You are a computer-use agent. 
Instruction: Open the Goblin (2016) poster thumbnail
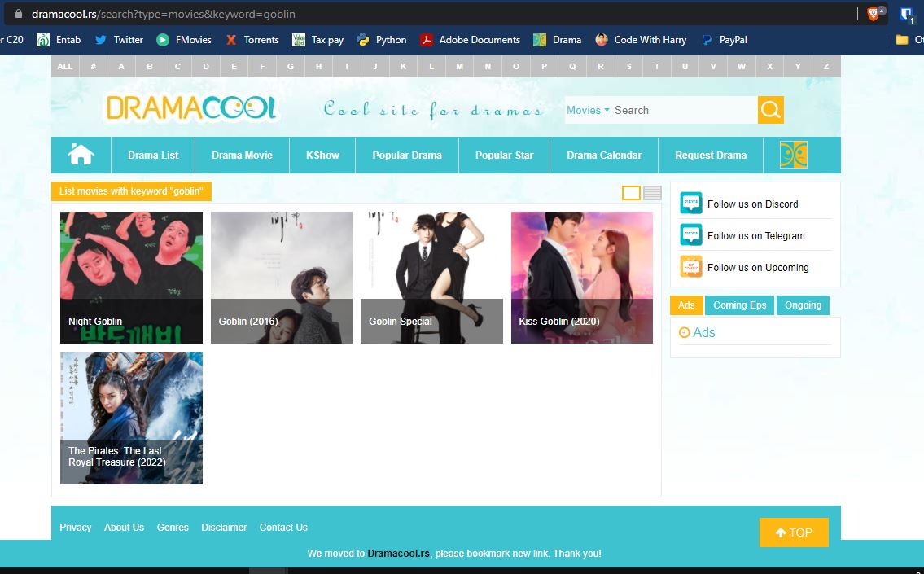click(281, 277)
